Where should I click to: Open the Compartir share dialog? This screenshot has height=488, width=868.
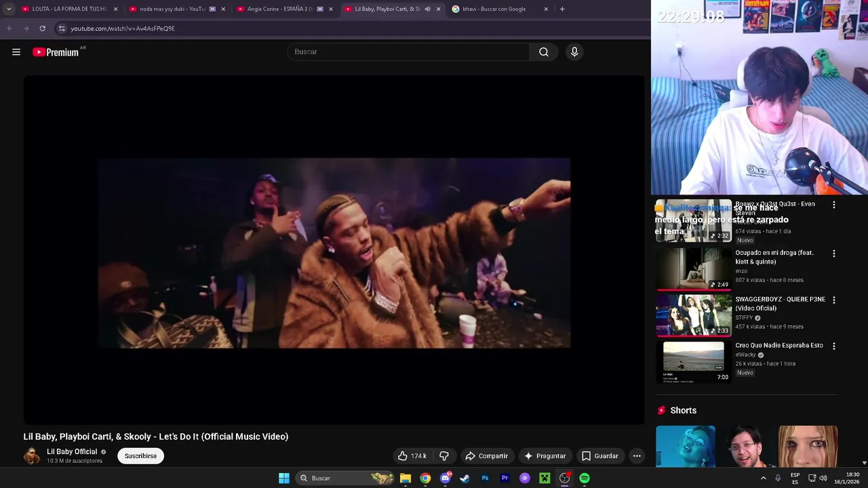pos(486,456)
